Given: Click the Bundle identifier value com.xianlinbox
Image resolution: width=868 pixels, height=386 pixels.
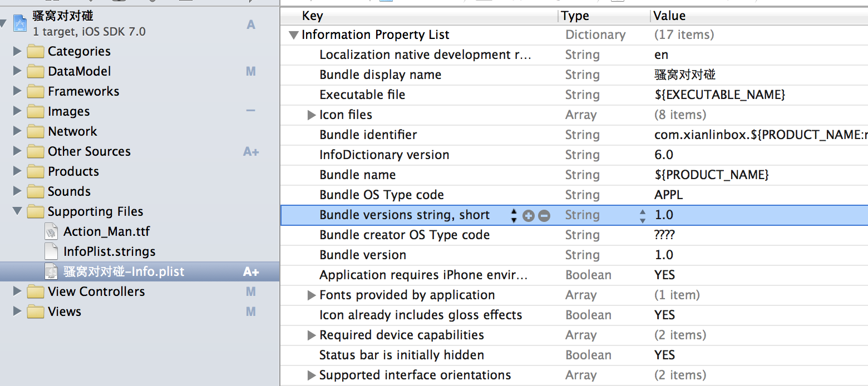Looking at the screenshot, I should (x=761, y=135).
